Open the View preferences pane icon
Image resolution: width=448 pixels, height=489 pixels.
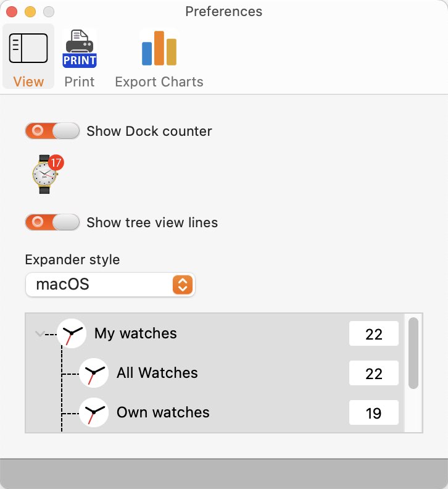[28, 48]
